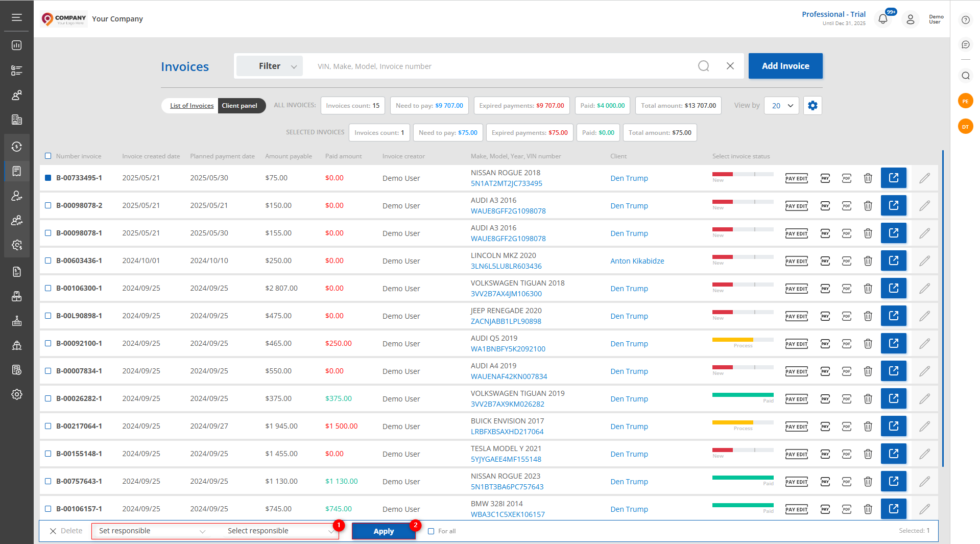Click the Apply button
980x544 pixels.
(x=384, y=531)
